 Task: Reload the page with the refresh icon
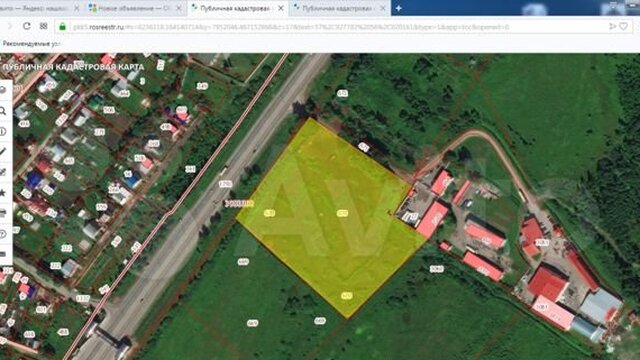click(x=27, y=26)
